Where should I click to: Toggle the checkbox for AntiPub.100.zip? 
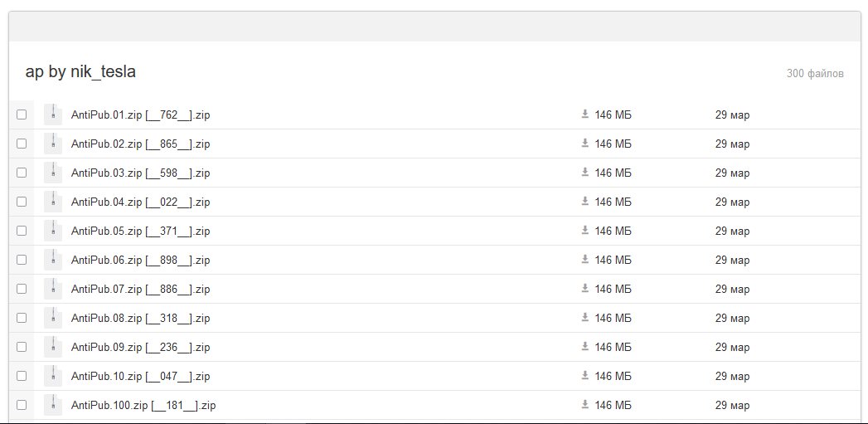(21, 405)
